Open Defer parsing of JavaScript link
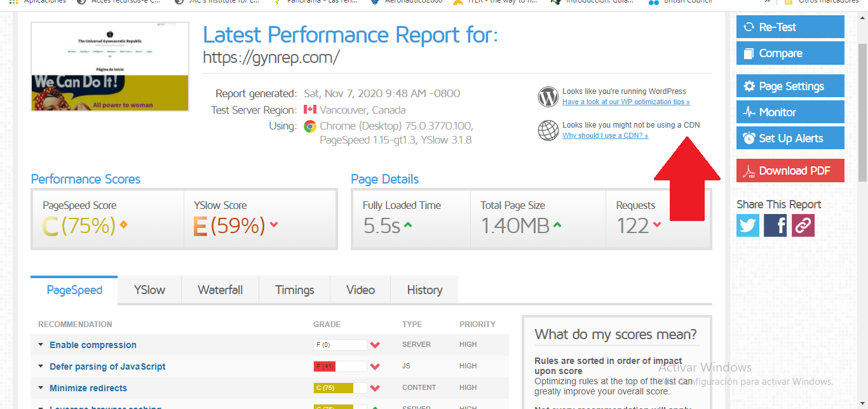The image size is (868, 409). click(x=107, y=366)
